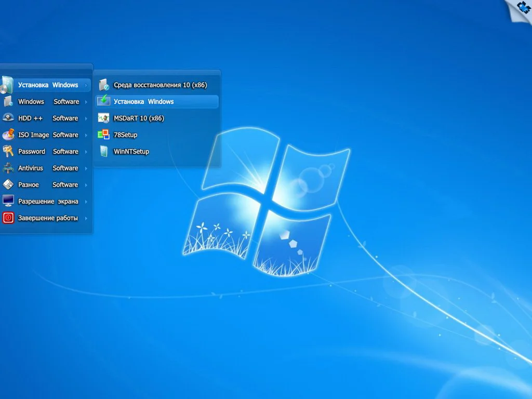The width and height of the screenshot is (532, 399).
Task: Open the Разное Software menu entry
Action: (x=46, y=184)
